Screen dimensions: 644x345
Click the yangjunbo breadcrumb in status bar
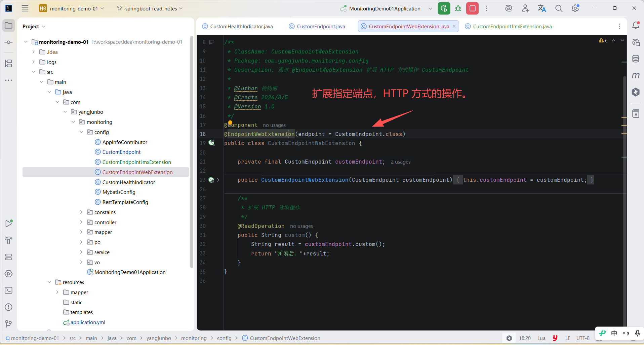point(159,338)
